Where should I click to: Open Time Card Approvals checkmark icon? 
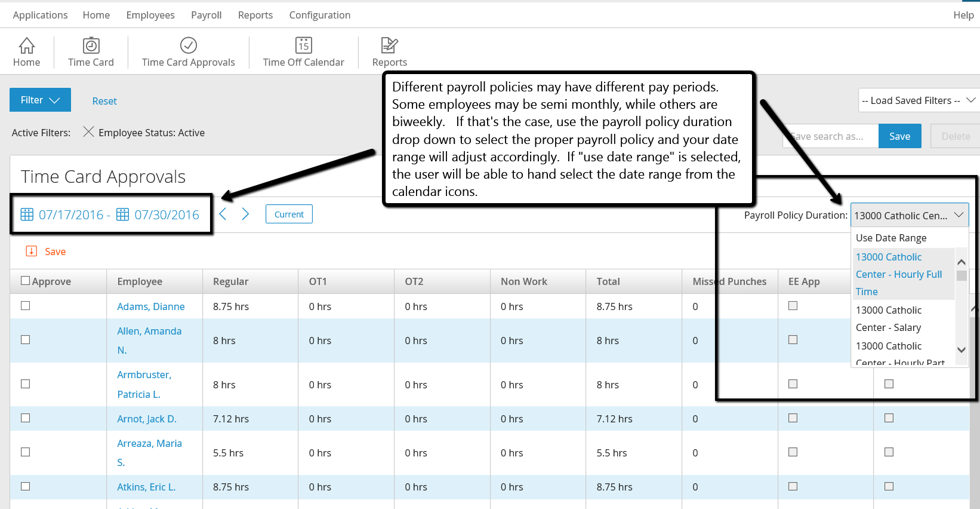[189, 45]
